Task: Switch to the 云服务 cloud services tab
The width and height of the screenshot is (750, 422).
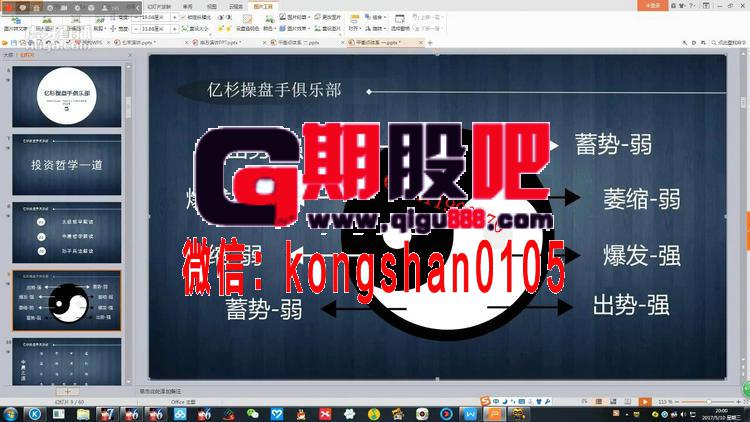Action: pyautogui.click(x=236, y=7)
